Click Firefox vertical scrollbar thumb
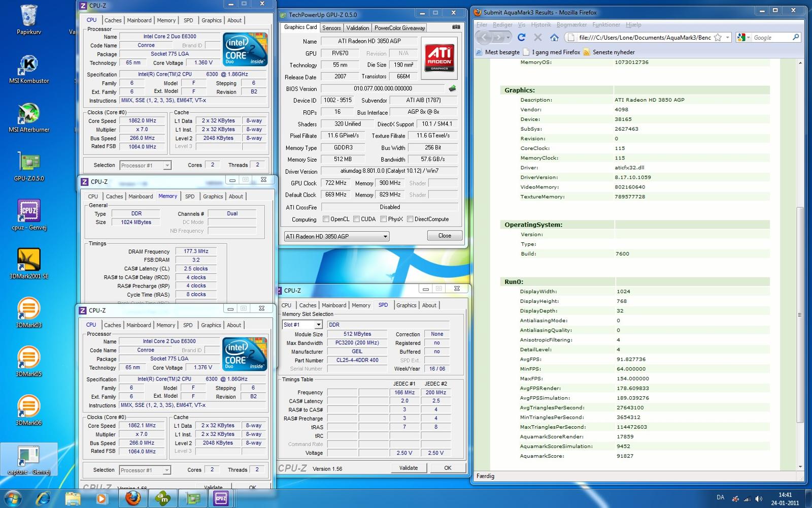This screenshot has height=508, width=812. click(x=800, y=315)
